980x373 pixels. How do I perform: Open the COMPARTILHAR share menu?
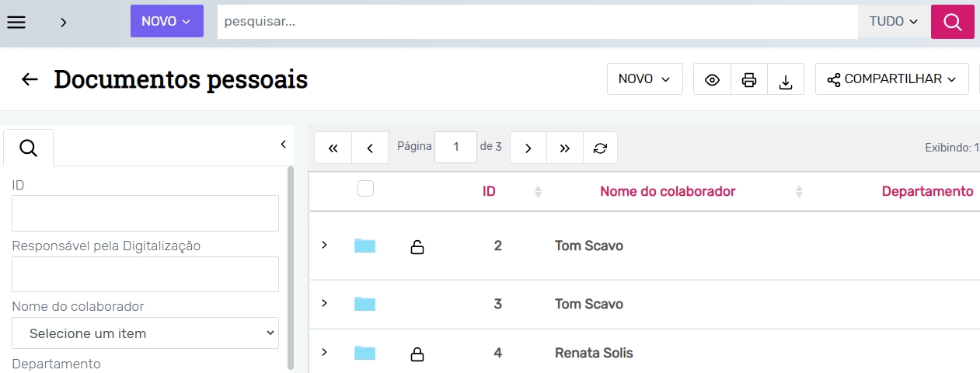click(x=891, y=79)
